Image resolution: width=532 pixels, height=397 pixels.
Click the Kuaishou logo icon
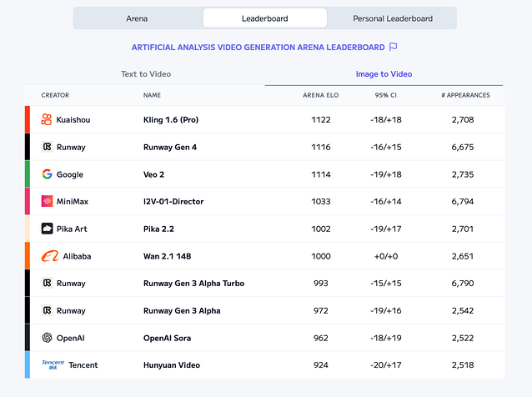tap(47, 119)
